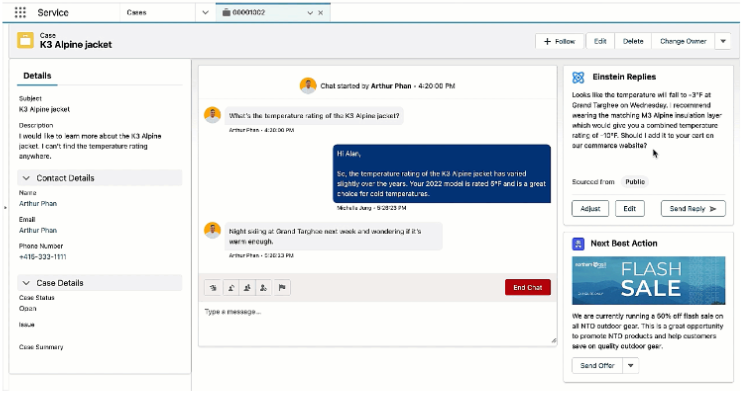End the chat with End Chat button

click(x=528, y=287)
